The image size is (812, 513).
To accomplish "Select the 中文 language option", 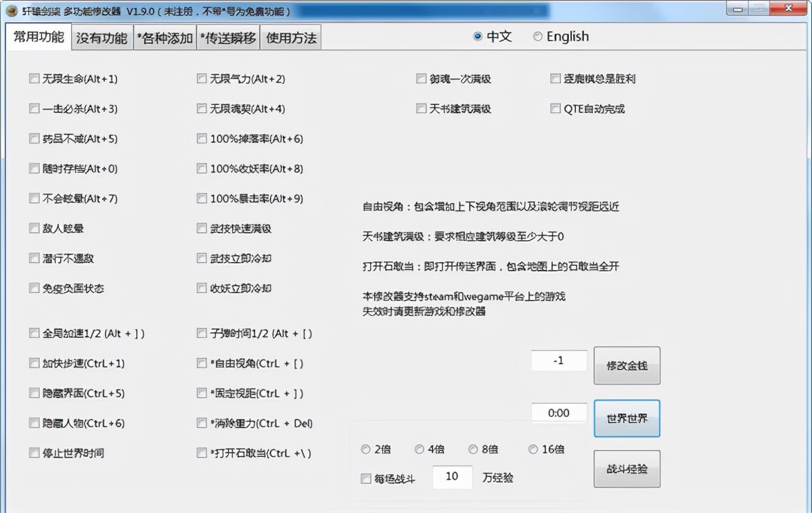I will point(478,37).
